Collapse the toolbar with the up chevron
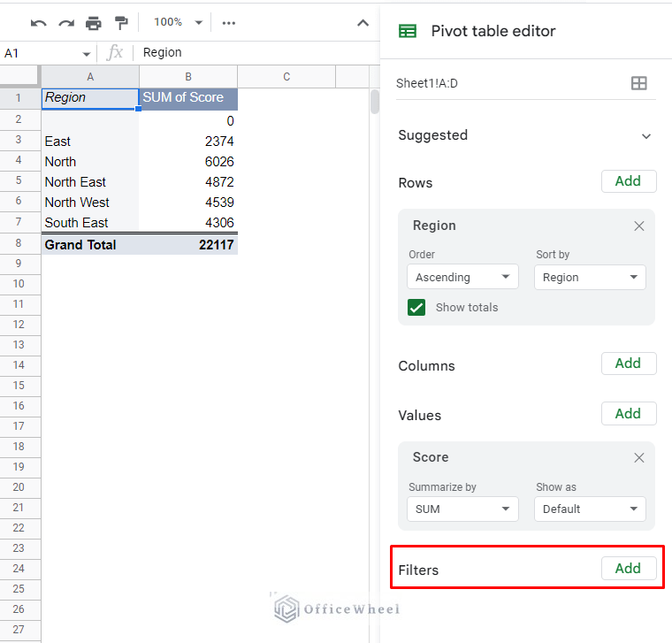Viewport: 672px width, 643px height. click(363, 23)
